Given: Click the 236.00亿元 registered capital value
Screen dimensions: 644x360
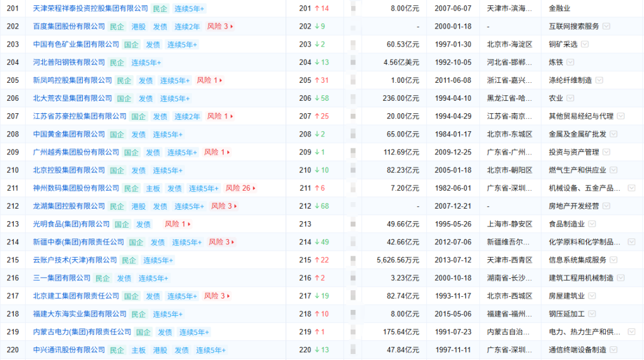Looking at the screenshot, I should tap(401, 98).
